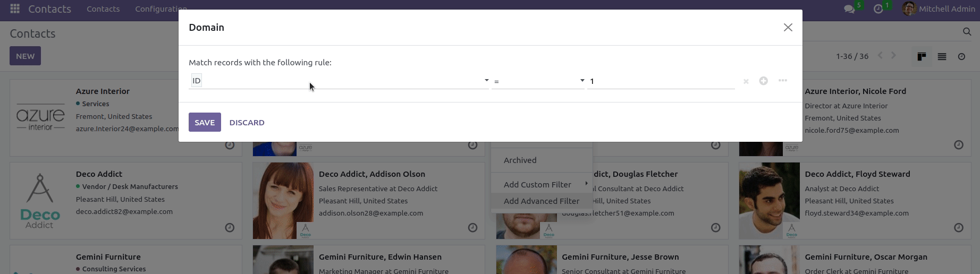Choose Add Advanced Filter entry

point(541,201)
